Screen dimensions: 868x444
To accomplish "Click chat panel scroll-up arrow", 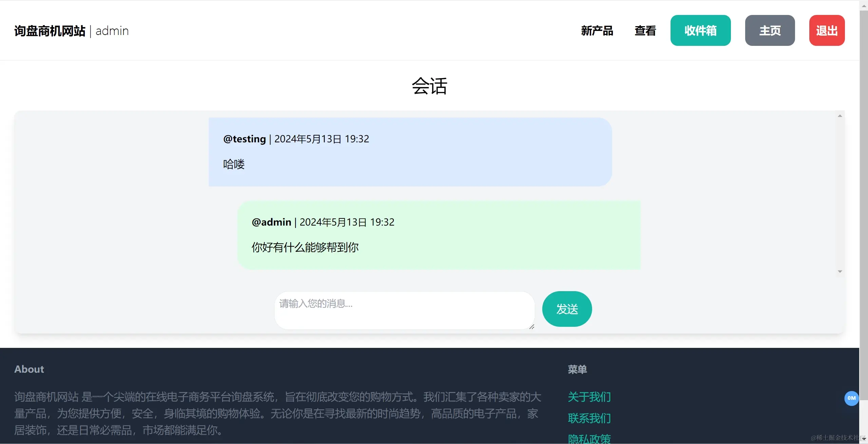I will [840, 116].
